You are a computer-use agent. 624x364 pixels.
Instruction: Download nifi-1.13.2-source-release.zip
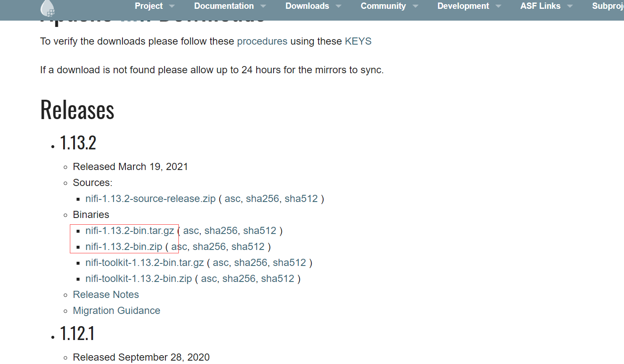click(150, 199)
